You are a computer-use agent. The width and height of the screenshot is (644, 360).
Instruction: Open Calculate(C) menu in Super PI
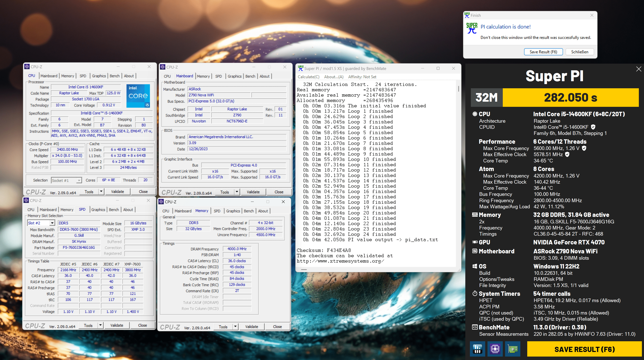tap(308, 77)
